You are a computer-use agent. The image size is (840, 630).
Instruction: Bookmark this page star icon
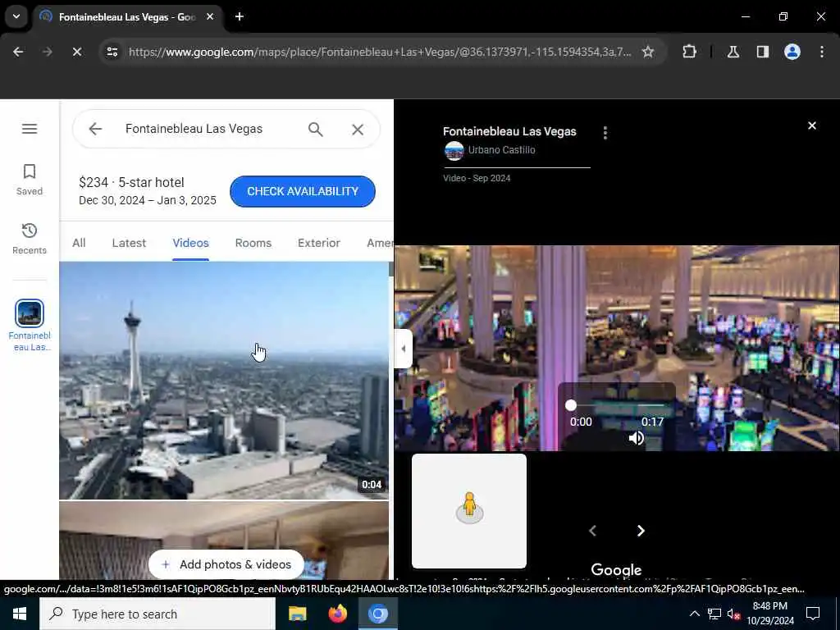click(648, 52)
